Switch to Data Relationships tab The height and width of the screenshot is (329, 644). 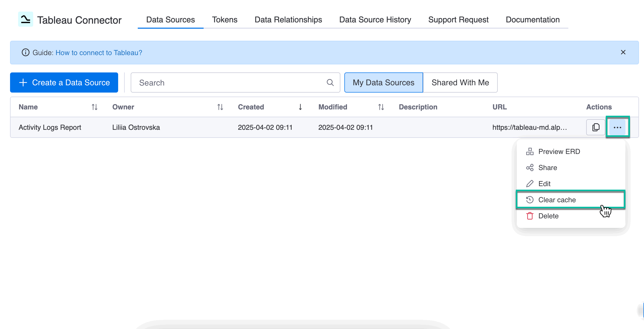point(288,20)
